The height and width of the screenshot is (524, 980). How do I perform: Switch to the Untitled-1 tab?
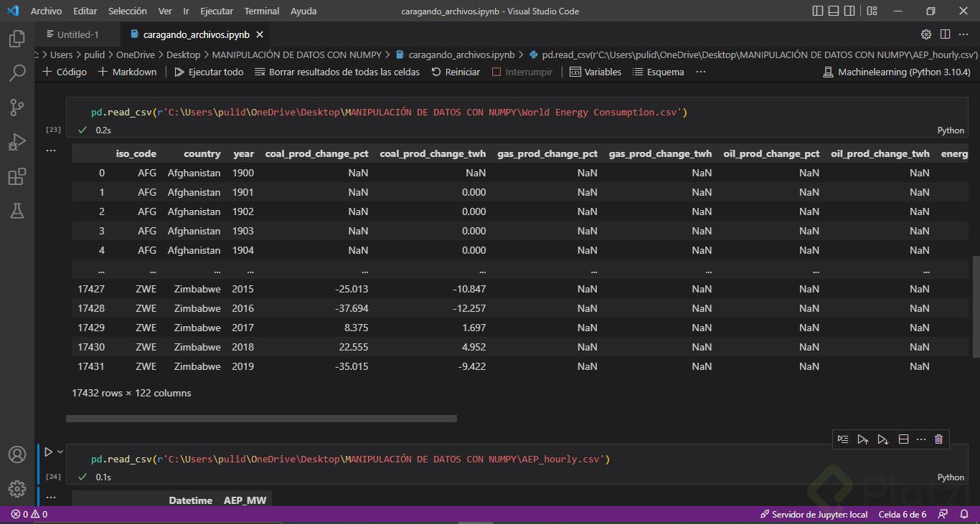coord(77,35)
